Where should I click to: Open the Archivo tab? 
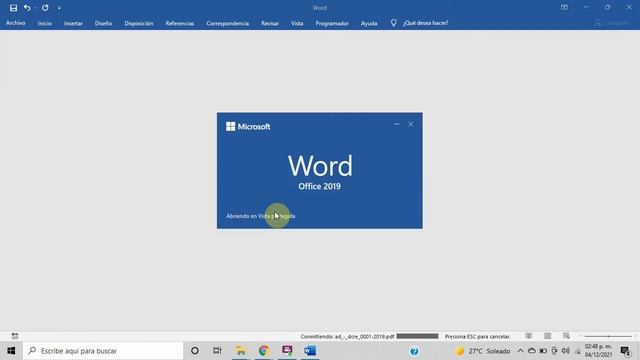tap(16, 23)
